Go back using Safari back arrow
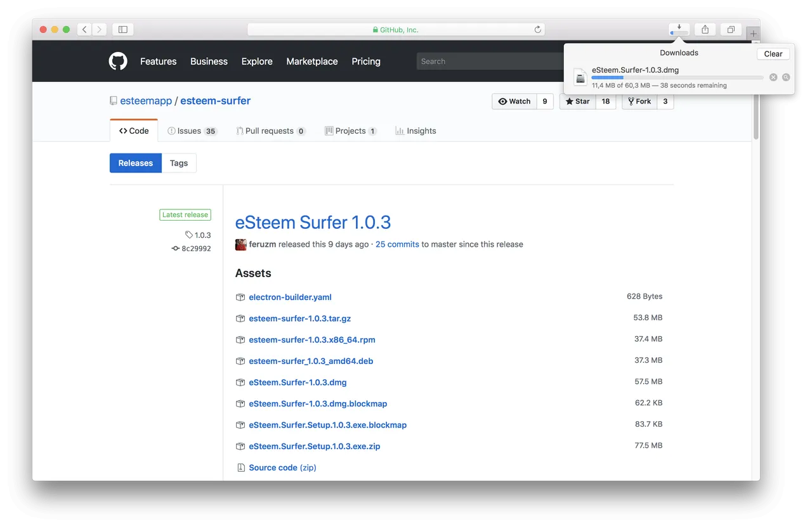This screenshot has width=812, height=527. tap(85, 29)
